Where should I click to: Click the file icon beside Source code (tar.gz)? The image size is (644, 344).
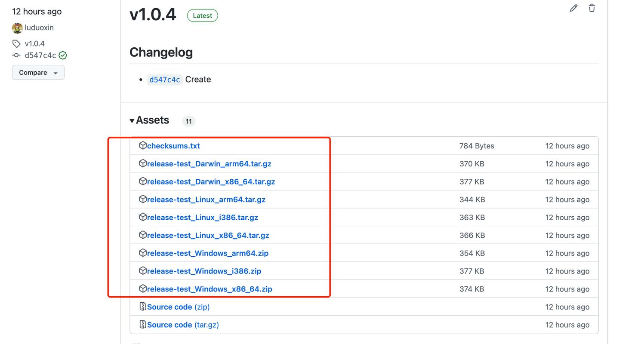click(143, 325)
